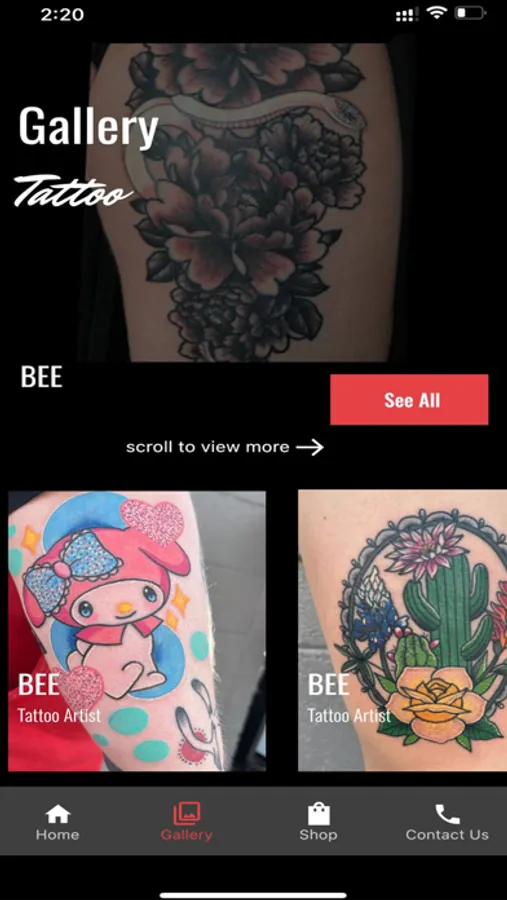Tap the Contact Us phone icon
The width and height of the screenshot is (507, 900).
tap(447, 814)
